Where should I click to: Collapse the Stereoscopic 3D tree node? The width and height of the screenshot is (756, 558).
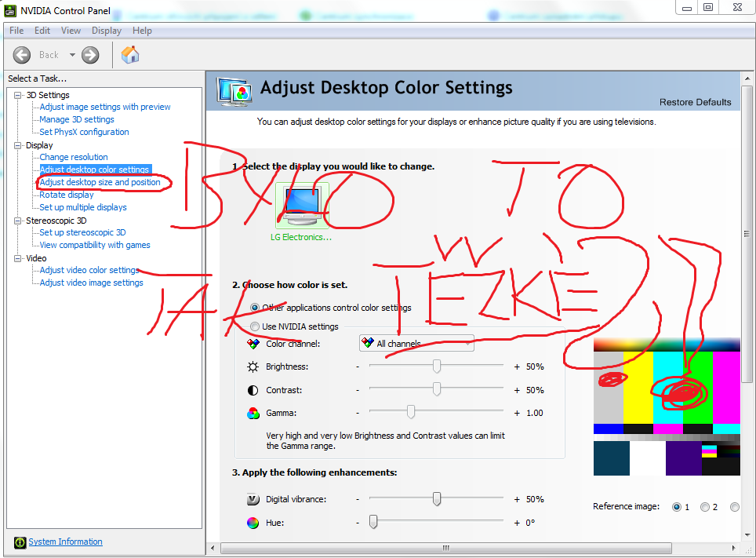click(x=18, y=221)
